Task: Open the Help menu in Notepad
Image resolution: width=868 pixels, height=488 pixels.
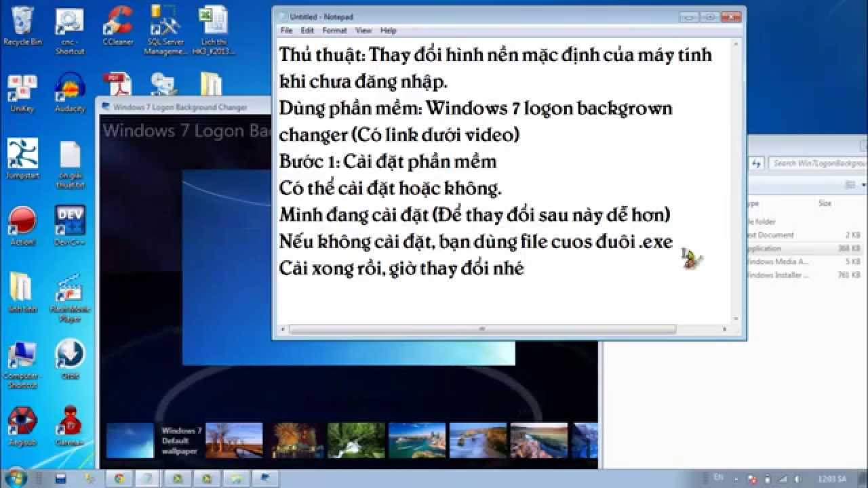Action: click(x=388, y=30)
